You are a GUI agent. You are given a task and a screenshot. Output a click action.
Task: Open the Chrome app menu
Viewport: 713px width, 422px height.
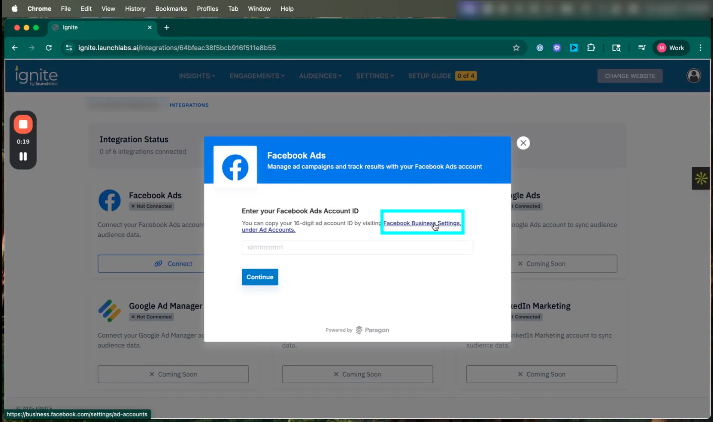point(39,9)
